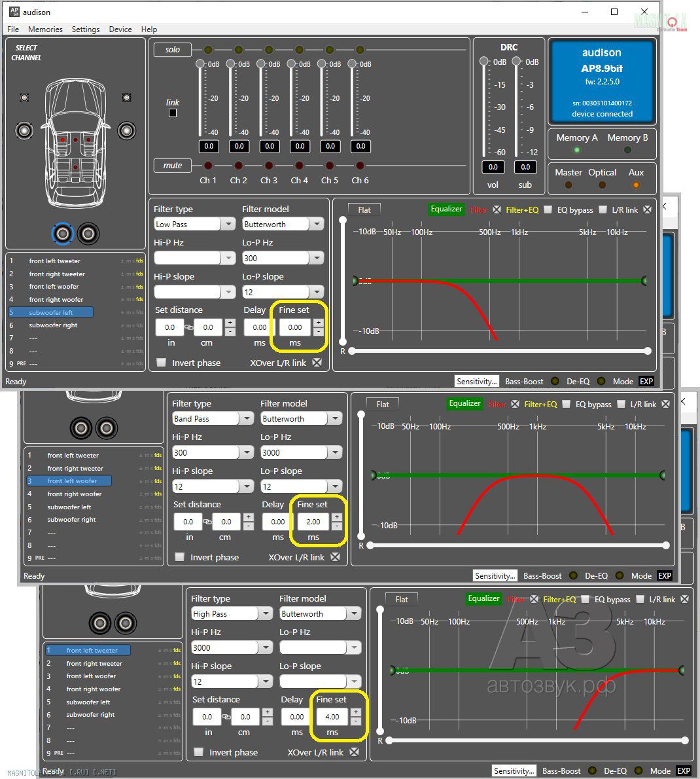Open the Filter type dropdown showing Band Pass
Screen dimensions: 700x779
pos(213,419)
